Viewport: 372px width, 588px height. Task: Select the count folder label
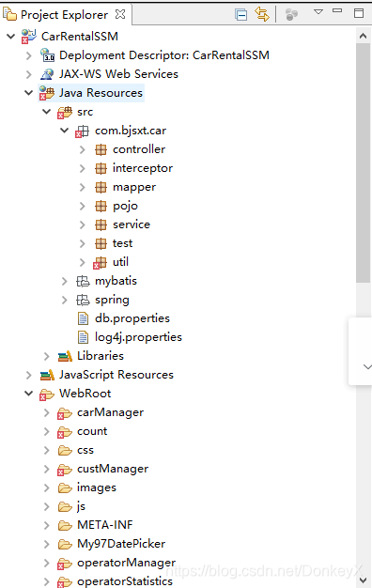click(92, 431)
